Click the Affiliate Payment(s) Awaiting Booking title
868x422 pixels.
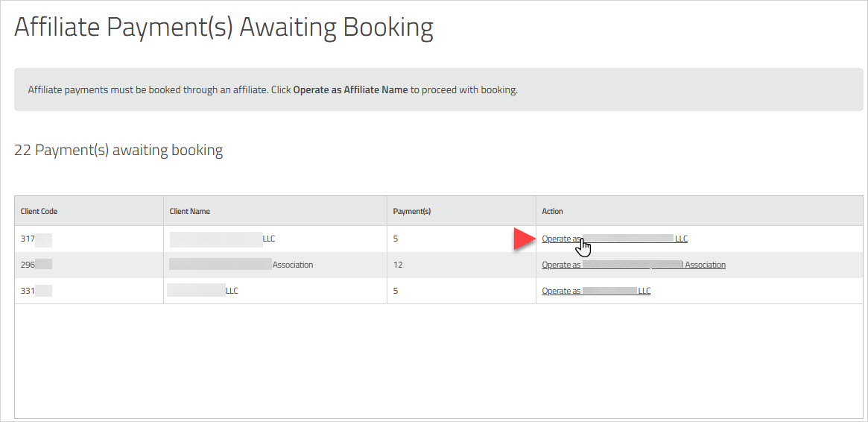(224, 28)
